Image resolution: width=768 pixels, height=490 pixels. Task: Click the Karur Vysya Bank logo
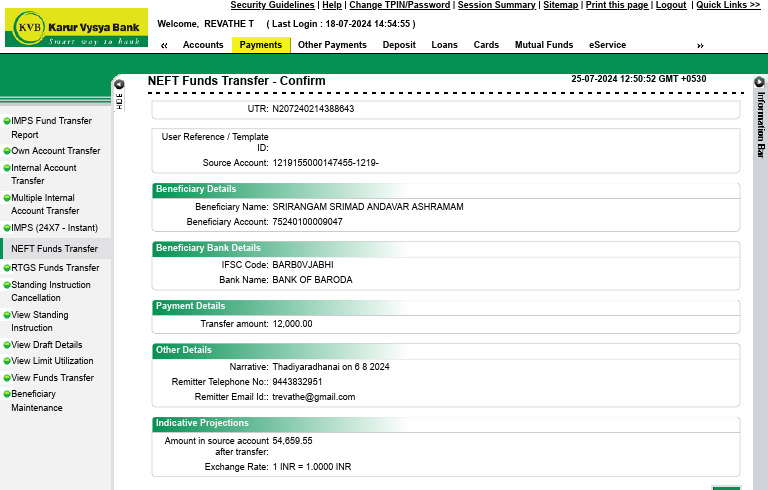point(76,27)
